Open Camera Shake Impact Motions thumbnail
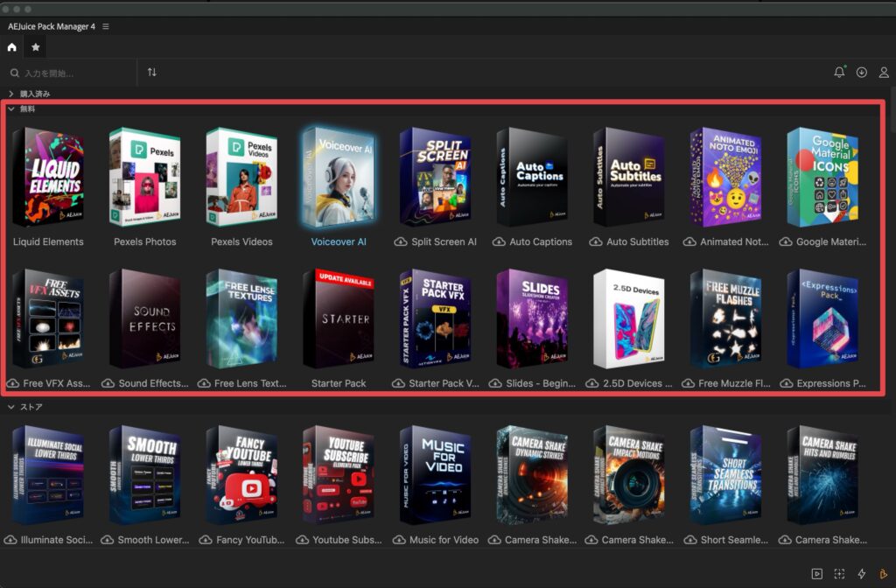Screen dimensions: 896x588 629,475
